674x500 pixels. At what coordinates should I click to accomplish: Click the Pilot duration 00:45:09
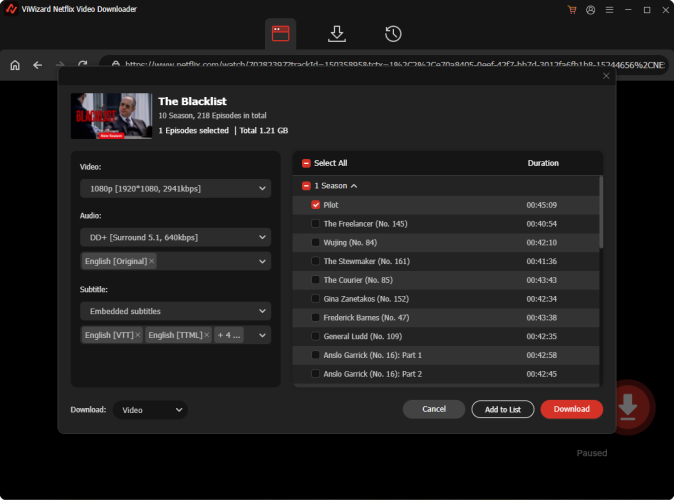point(542,205)
